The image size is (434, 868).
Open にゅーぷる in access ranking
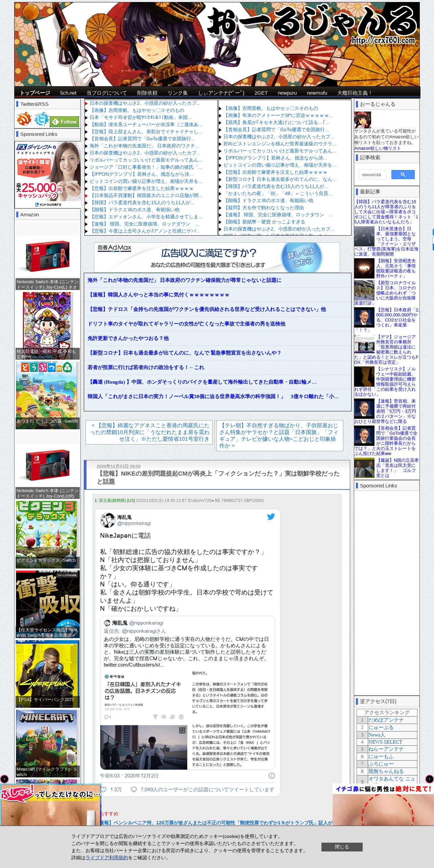click(x=381, y=727)
